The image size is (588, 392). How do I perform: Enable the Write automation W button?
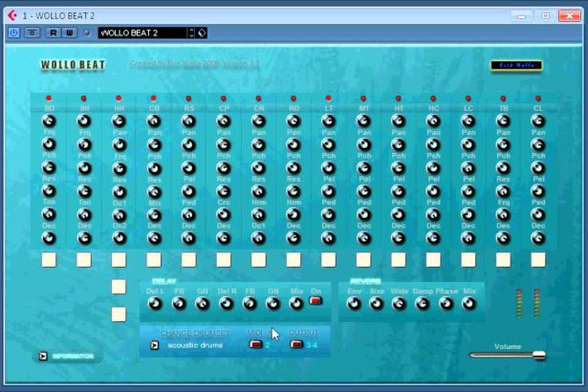click(x=69, y=33)
